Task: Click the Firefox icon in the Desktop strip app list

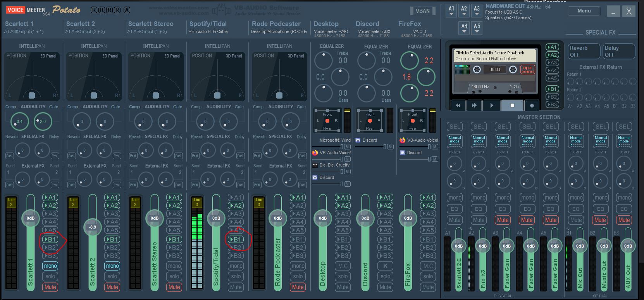Action: [x=315, y=153]
